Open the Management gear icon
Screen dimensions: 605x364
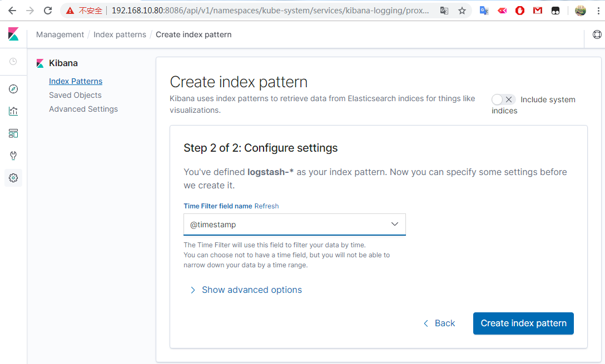pos(13,178)
